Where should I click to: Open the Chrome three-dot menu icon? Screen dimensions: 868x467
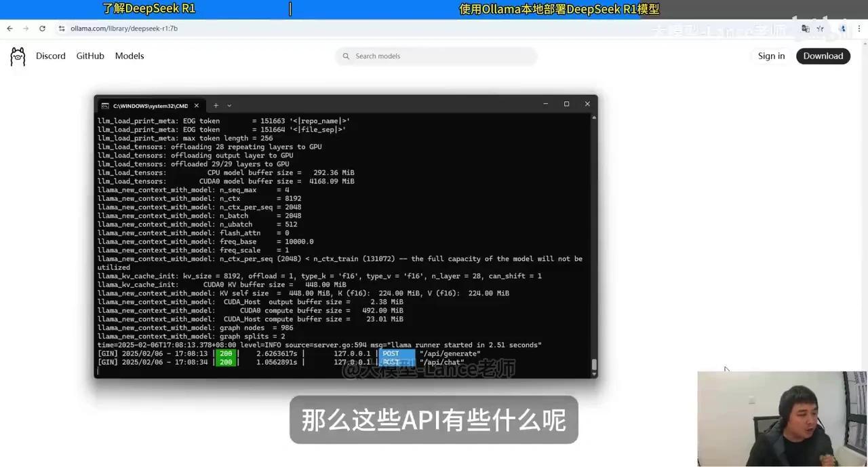pyautogui.click(x=860, y=29)
